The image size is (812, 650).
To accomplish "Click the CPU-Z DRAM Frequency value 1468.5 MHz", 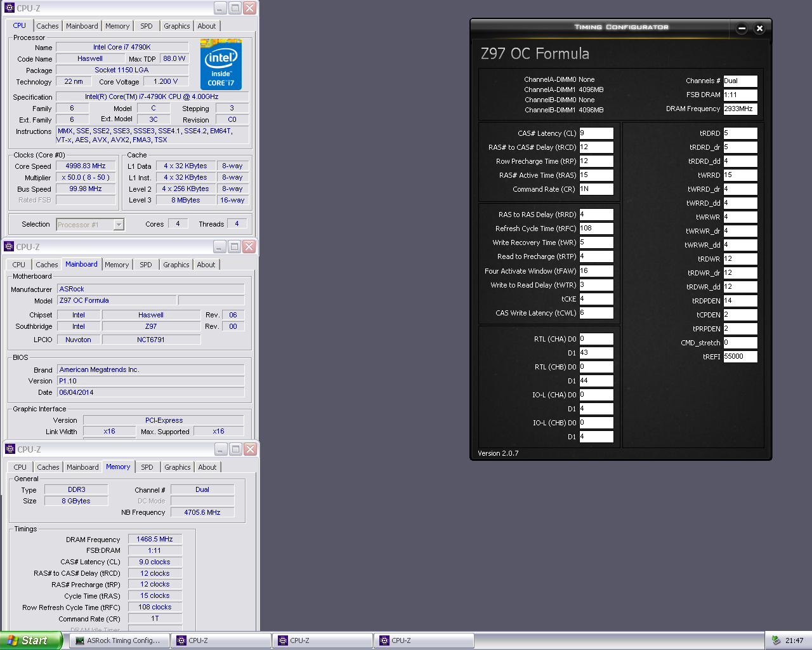I will coord(155,540).
